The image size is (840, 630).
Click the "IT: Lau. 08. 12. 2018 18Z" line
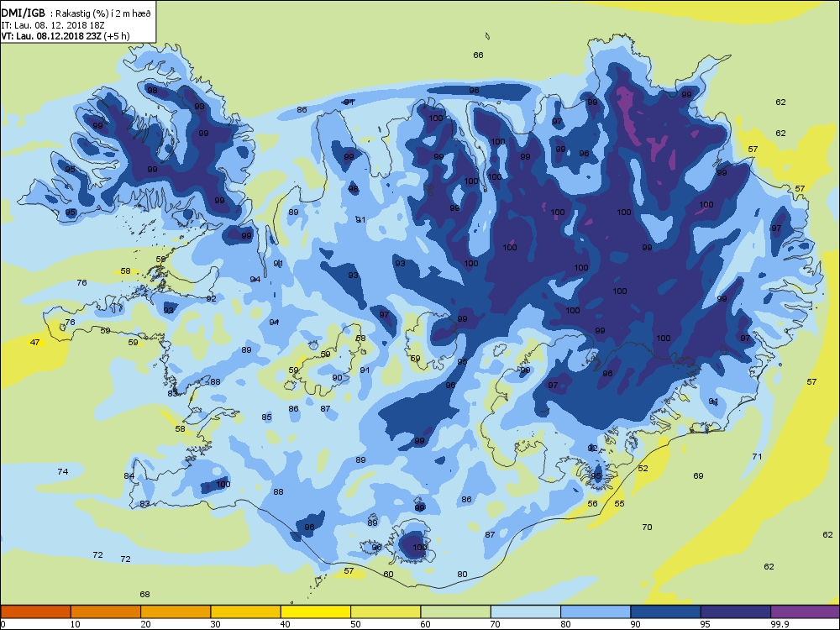pos(55,25)
